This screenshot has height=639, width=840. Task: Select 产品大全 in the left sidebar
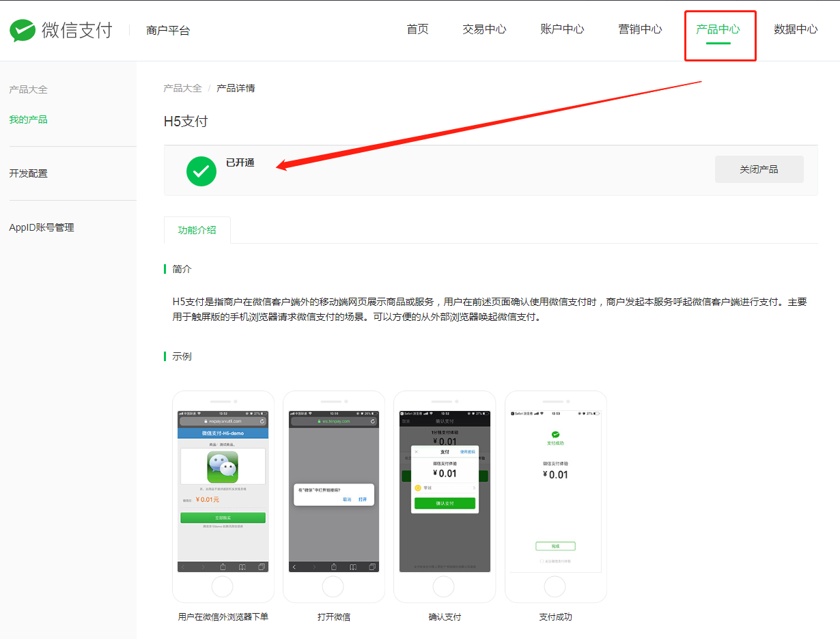[x=28, y=89]
